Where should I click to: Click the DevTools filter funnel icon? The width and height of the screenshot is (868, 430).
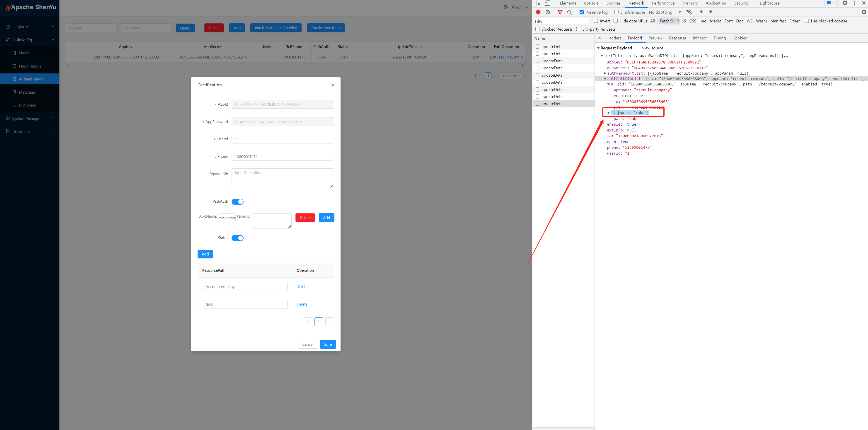coord(560,12)
